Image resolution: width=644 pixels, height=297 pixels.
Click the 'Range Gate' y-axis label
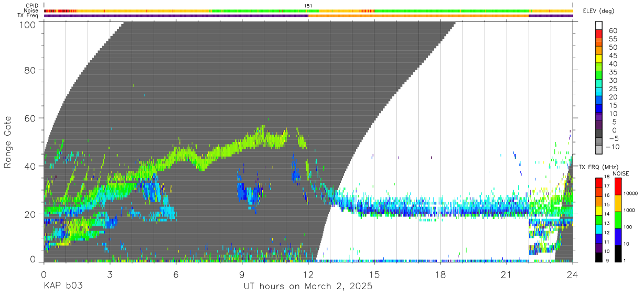[x=8, y=142]
